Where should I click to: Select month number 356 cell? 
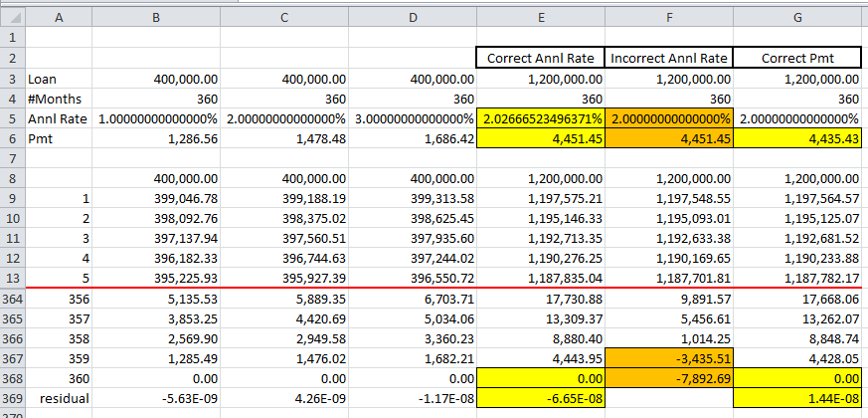pos(59,299)
